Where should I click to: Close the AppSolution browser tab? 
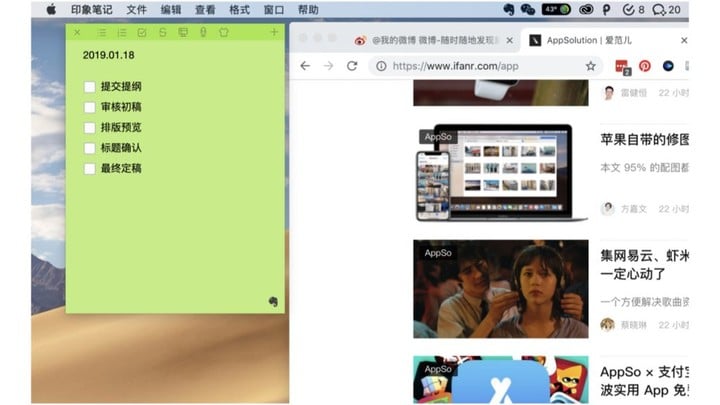pyautogui.click(x=684, y=40)
